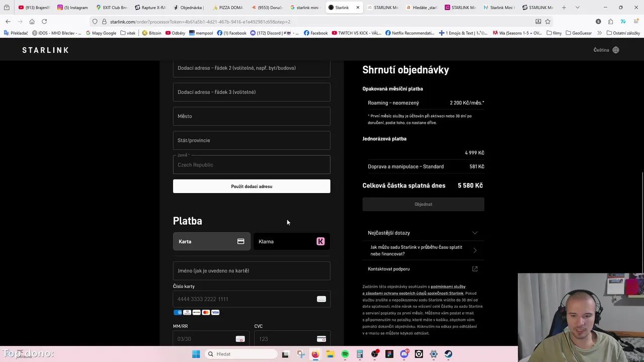Launch Steam from the taskbar
The width and height of the screenshot is (644, 362).
448,354
